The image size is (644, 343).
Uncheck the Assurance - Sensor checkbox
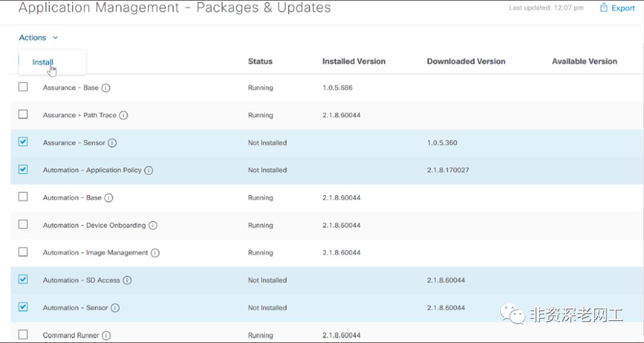23,142
